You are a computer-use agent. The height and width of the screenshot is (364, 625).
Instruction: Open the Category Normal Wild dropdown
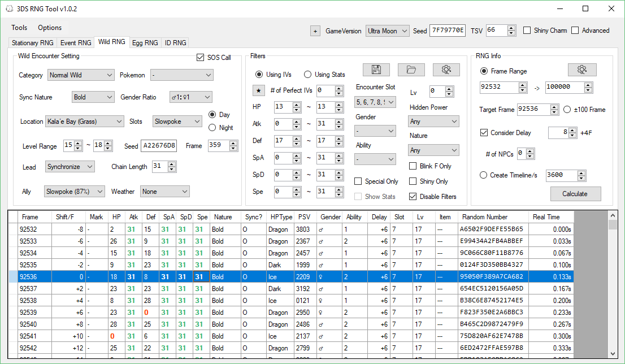[81, 75]
